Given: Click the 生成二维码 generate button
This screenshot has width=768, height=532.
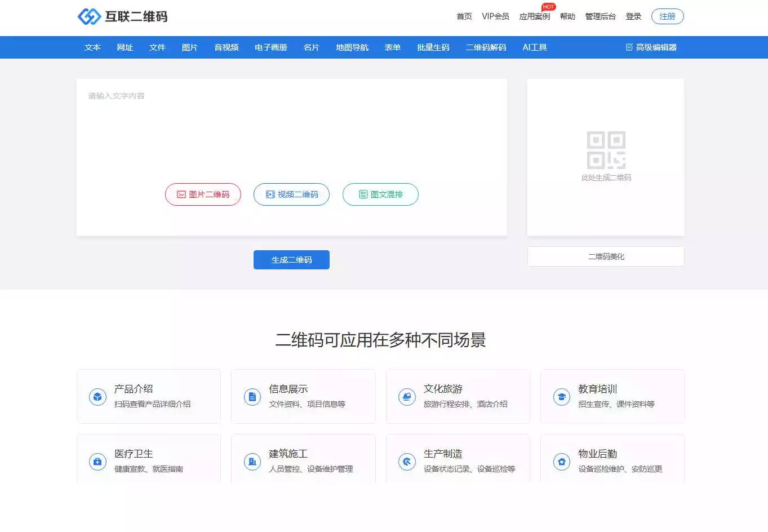Looking at the screenshot, I should coord(291,260).
